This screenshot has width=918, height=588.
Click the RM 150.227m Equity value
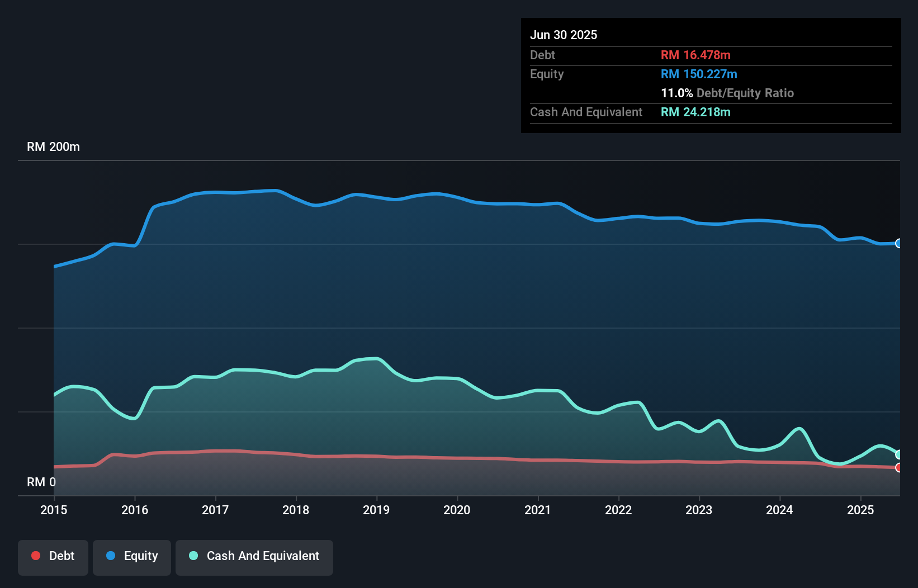(699, 74)
